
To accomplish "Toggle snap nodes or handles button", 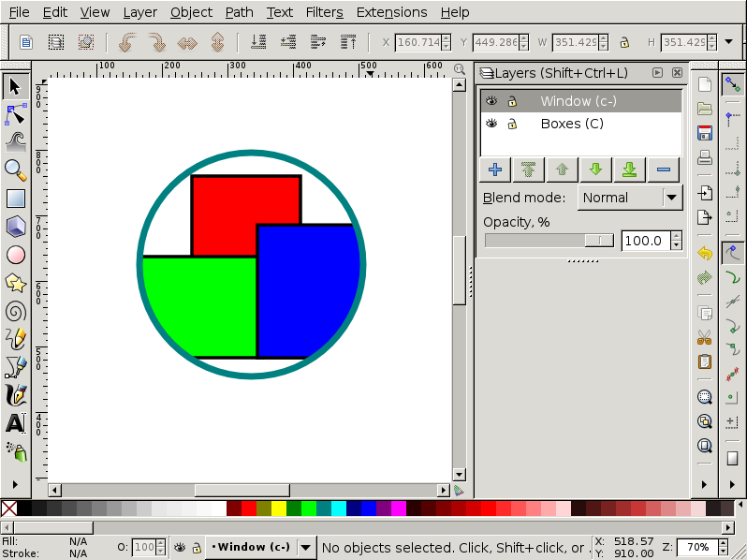I will point(733,253).
